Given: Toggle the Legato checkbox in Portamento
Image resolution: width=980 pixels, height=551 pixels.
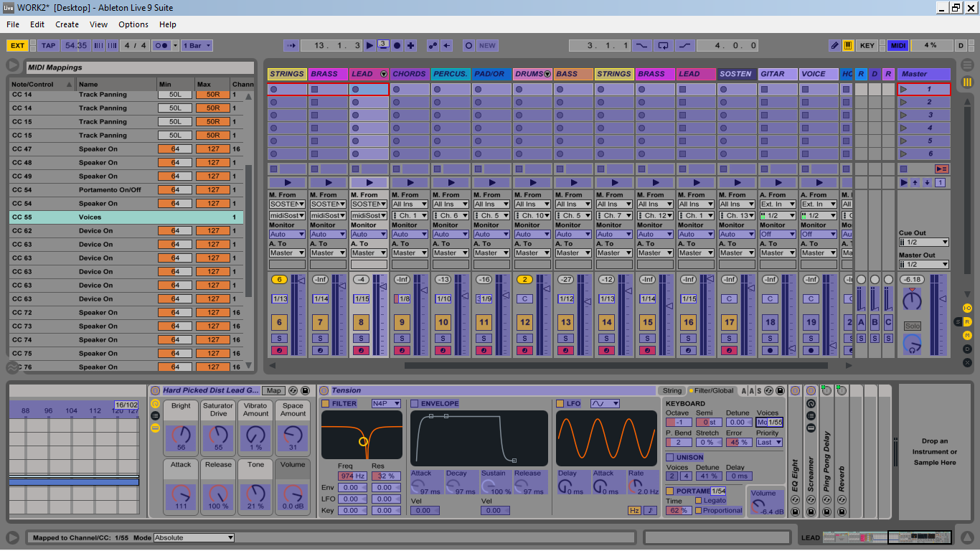Looking at the screenshot, I should click(699, 501).
